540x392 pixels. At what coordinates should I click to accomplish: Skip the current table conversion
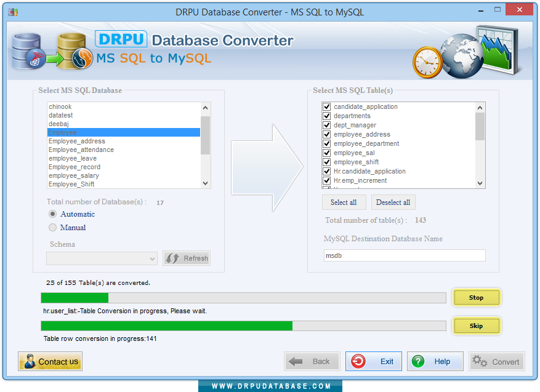click(x=477, y=326)
